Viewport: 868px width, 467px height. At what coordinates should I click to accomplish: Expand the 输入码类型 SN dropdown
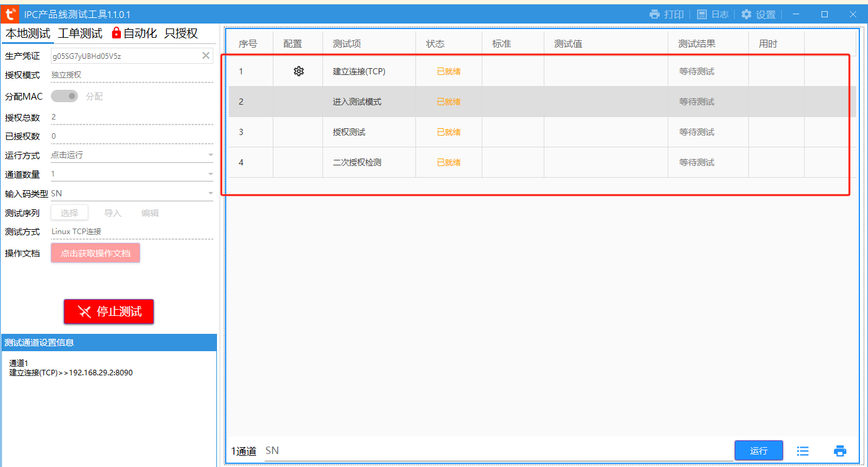point(210,193)
